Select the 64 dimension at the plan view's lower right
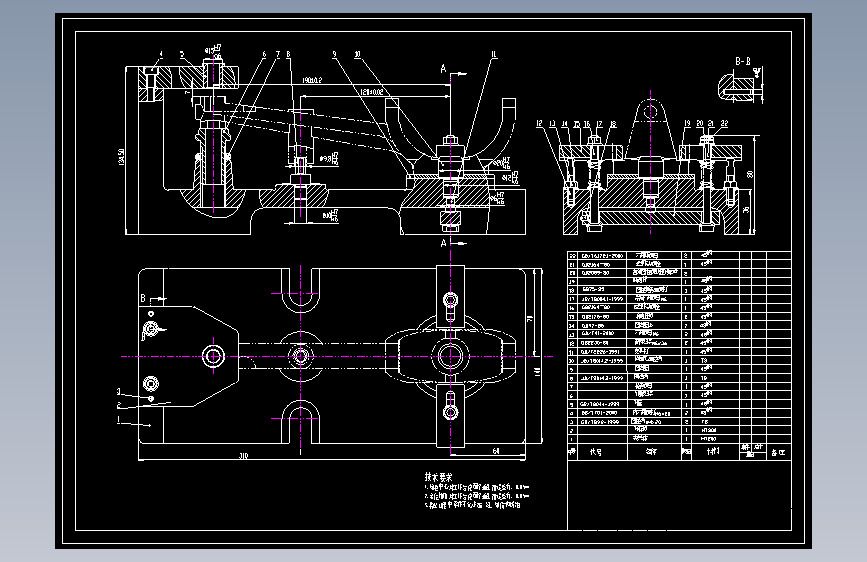 [x=496, y=451]
